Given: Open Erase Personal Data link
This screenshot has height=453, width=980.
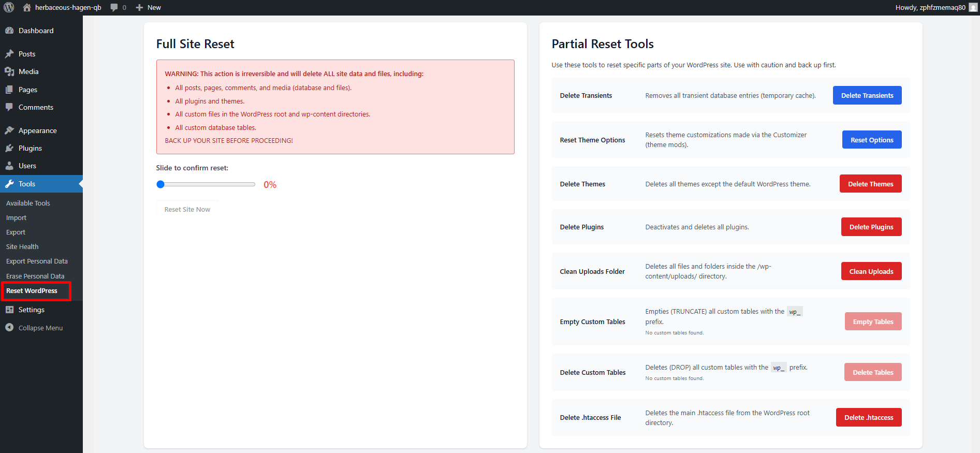Looking at the screenshot, I should point(35,276).
